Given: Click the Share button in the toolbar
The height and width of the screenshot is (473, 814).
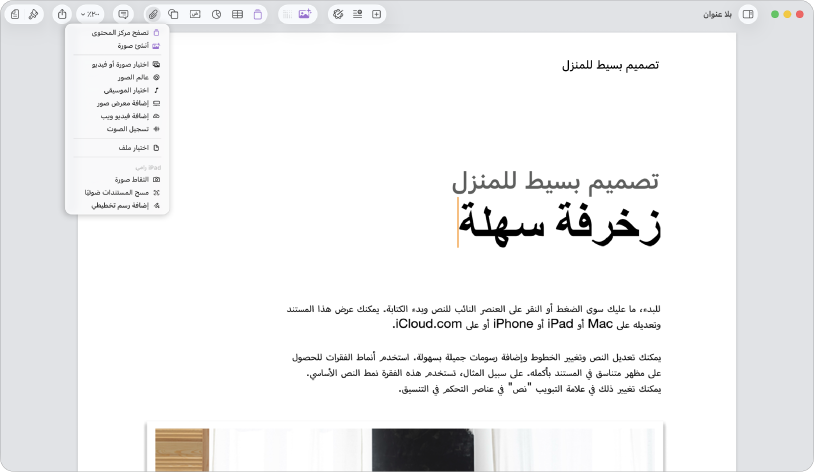Looking at the screenshot, I should [x=62, y=15].
